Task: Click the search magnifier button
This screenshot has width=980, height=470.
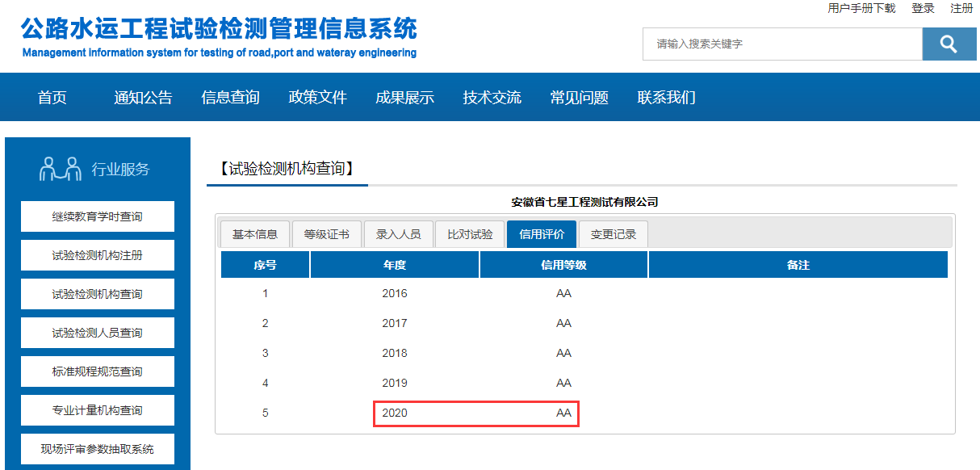Action: 949,44
